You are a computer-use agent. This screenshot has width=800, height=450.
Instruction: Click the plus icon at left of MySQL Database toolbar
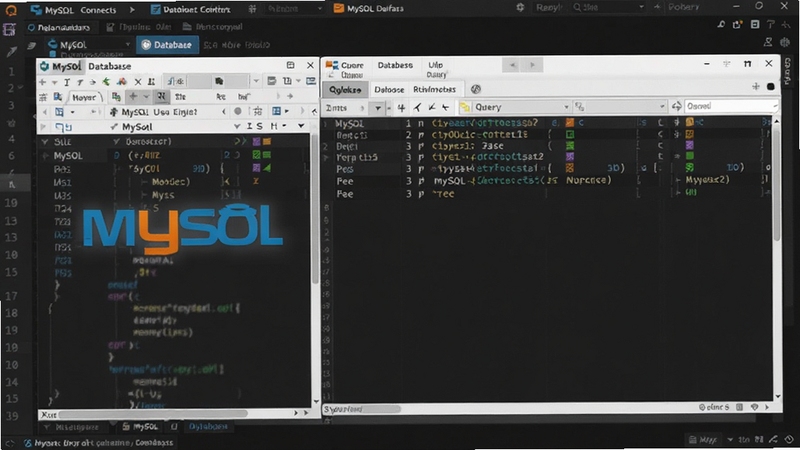pos(42,82)
